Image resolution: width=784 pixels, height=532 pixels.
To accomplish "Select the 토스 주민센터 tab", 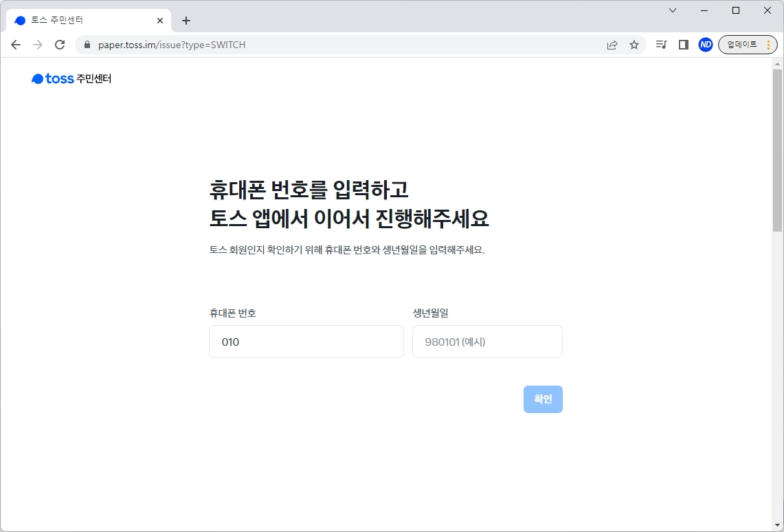I will 89,21.
